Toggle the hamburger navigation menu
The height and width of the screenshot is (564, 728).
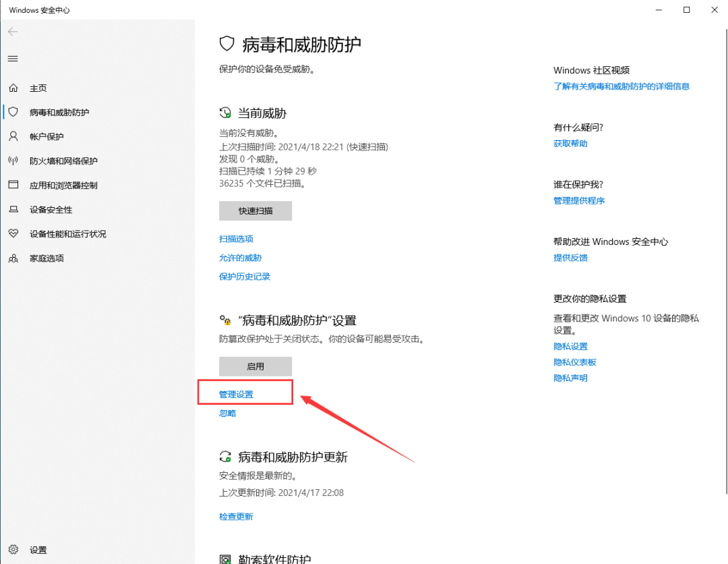[13, 59]
